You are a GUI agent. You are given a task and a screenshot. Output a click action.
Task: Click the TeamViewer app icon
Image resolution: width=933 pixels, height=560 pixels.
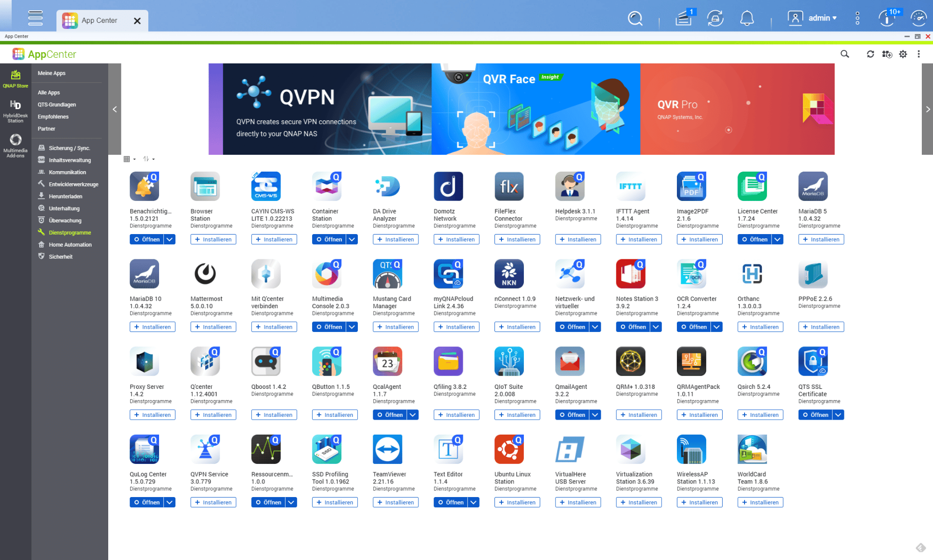(387, 449)
